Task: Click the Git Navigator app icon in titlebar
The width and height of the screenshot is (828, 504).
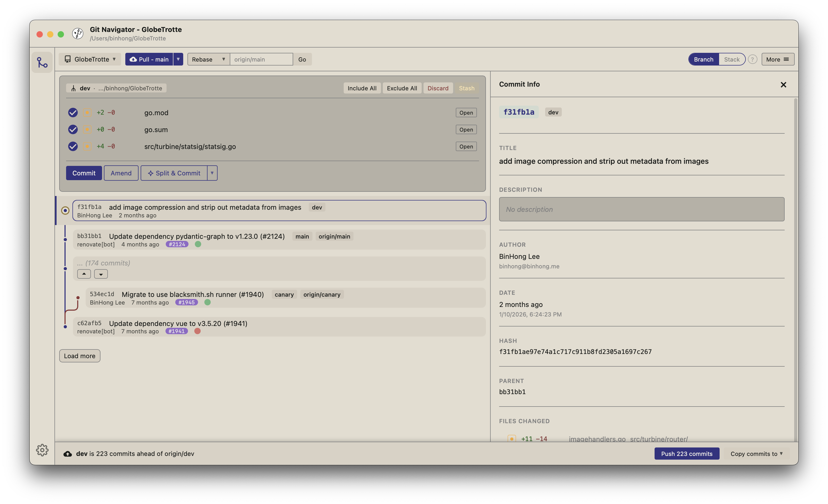Action: 78,34
